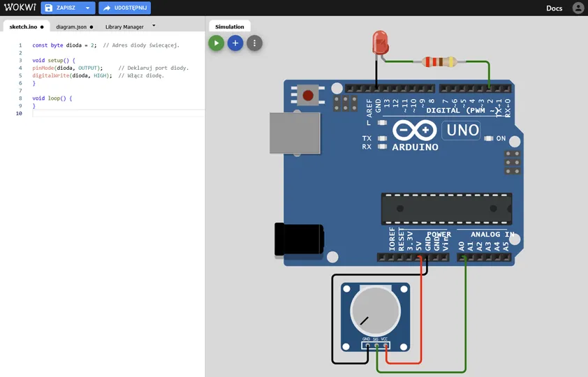Open the three-dot simulation menu
Viewport: 588px width, 377px height.
point(255,43)
